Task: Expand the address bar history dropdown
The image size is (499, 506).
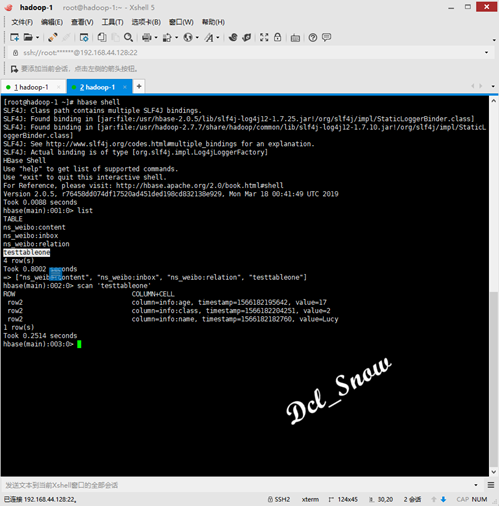Action: [486, 53]
